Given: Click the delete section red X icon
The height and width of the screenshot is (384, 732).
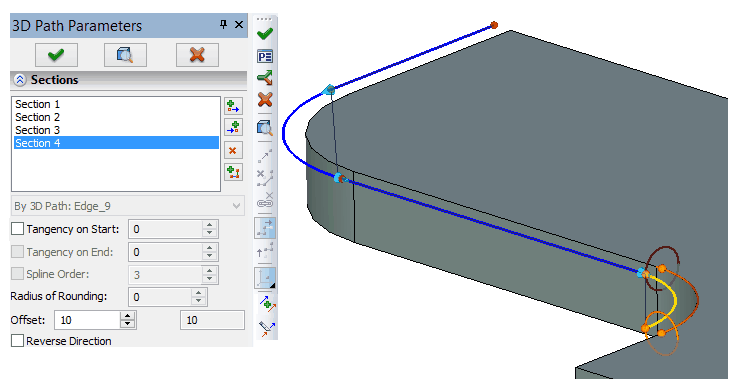Looking at the screenshot, I should coord(233,151).
